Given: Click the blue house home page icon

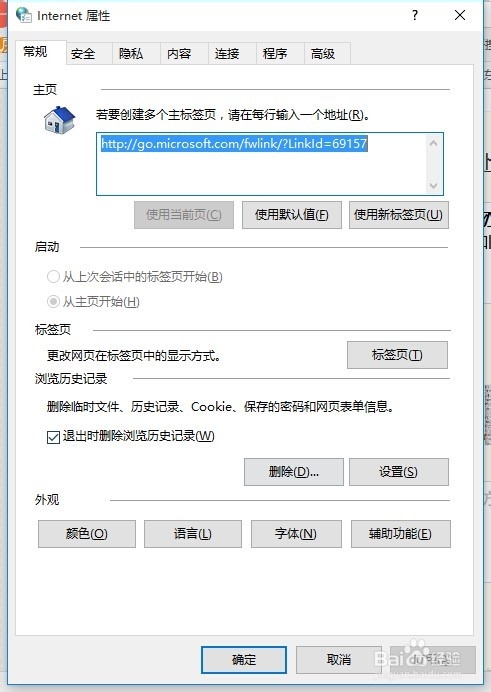Looking at the screenshot, I should click(x=60, y=120).
